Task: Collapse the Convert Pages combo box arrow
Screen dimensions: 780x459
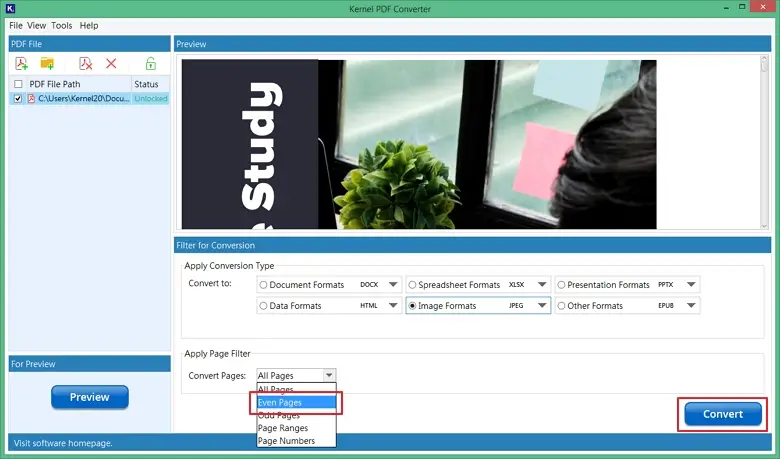Action: coord(329,375)
